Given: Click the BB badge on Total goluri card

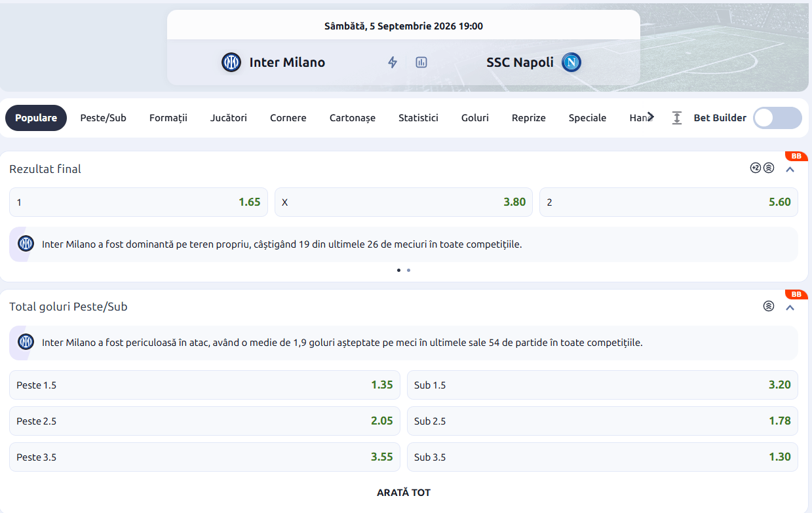Looking at the screenshot, I should click(x=796, y=295).
